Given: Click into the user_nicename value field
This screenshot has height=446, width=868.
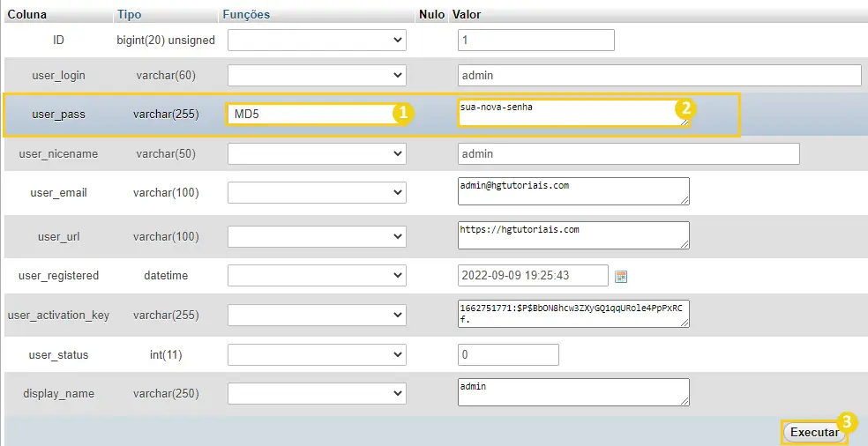Looking at the screenshot, I should (628, 154).
